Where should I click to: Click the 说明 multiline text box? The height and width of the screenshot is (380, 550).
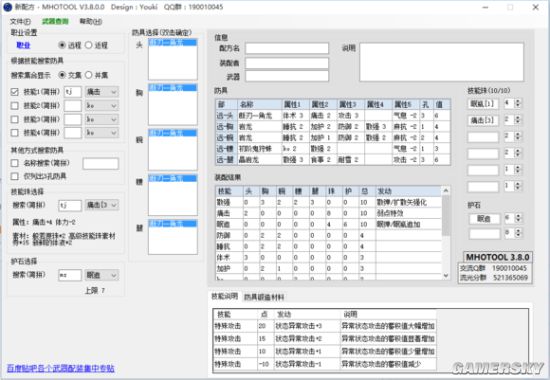coord(442,62)
